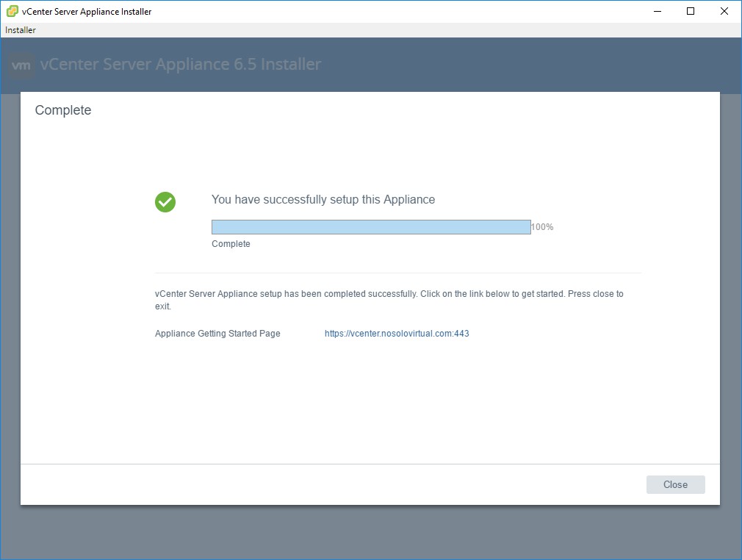The width and height of the screenshot is (742, 560).
Task: Click 'vCenter Server Appliance 6.5 Installer' header title
Action: coord(181,64)
